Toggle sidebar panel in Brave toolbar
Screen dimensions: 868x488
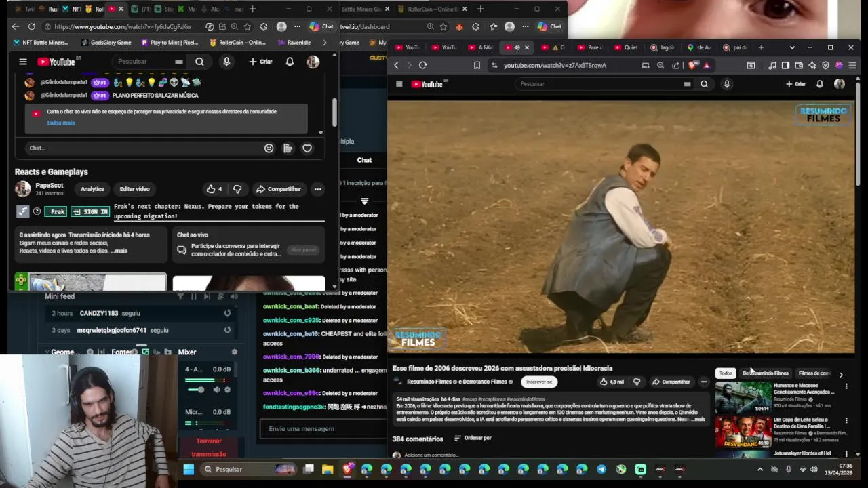[785, 65]
